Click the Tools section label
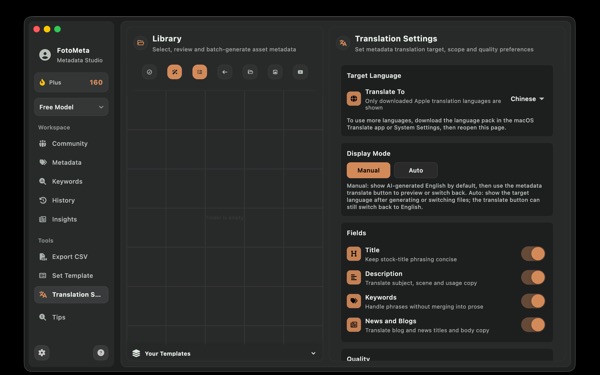 pyautogui.click(x=46, y=241)
